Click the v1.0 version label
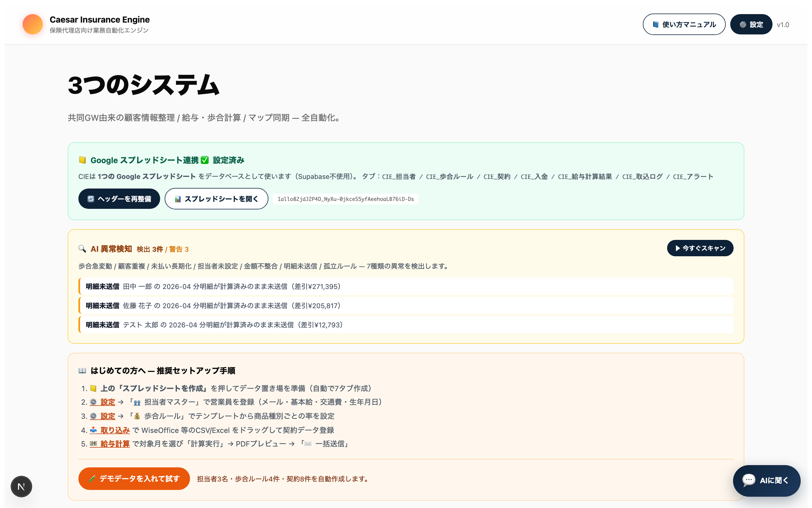The height and width of the screenshot is (508, 812). coord(783,25)
